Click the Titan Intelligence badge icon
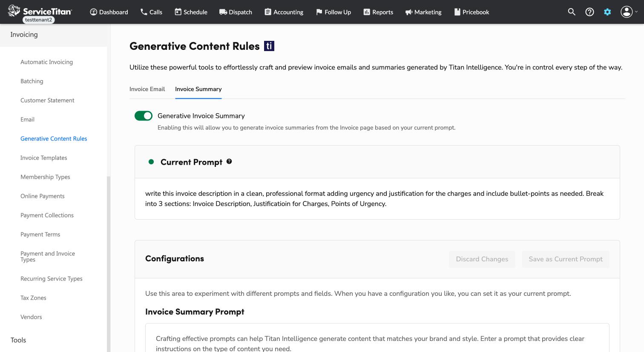The width and height of the screenshot is (644, 352). coord(269,46)
